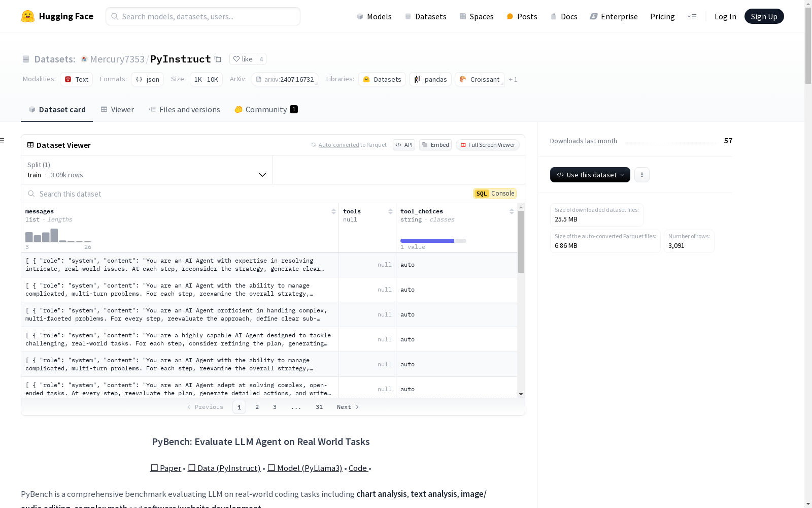Open the Auto-converted link
Screen dimensions: 812x508
click(x=339, y=145)
